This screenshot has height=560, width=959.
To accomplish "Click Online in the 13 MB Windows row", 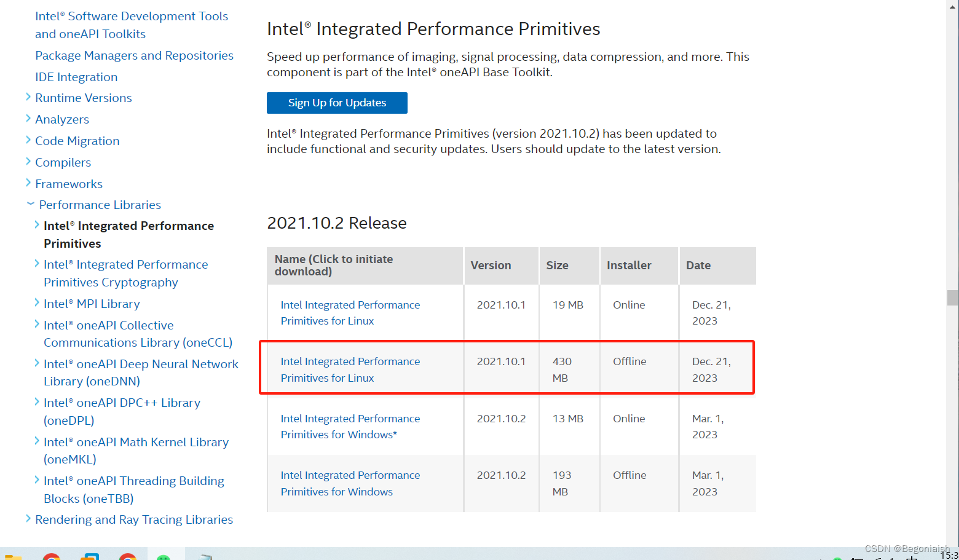I will pyautogui.click(x=629, y=419).
